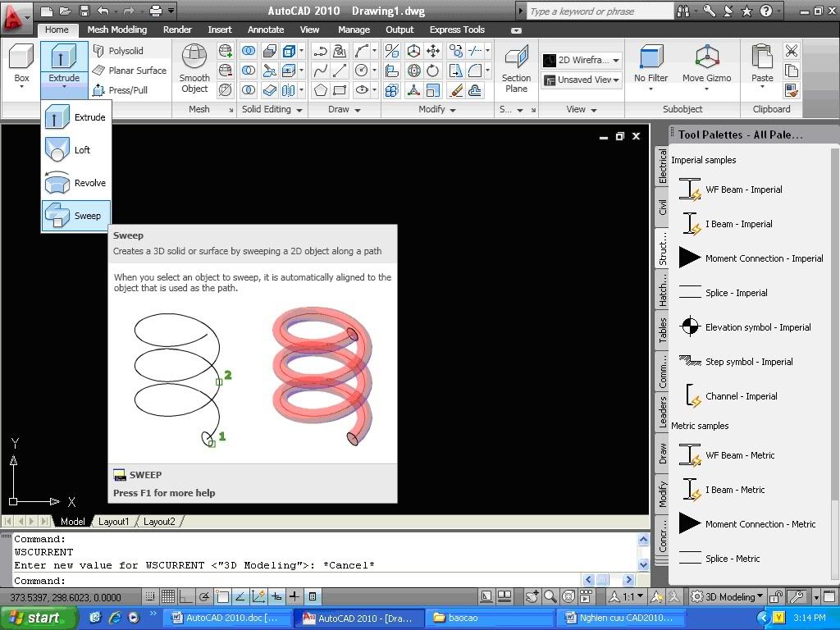This screenshot has height=630, width=840.
Task: Toggle Object Snap in the status bar
Action: 222,596
